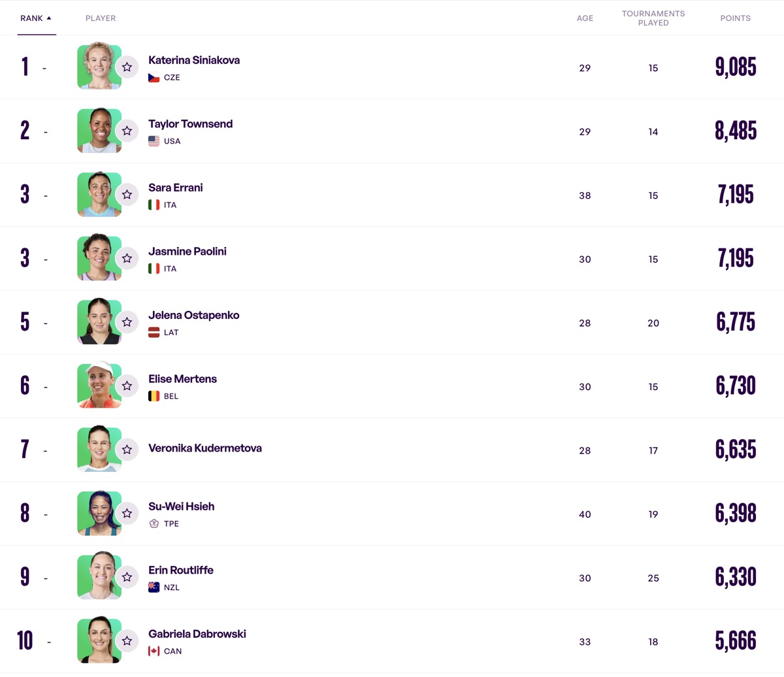The height and width of the screenshot is (677, 784).
Task: Select the AGE column header
Action: point(585,18)
